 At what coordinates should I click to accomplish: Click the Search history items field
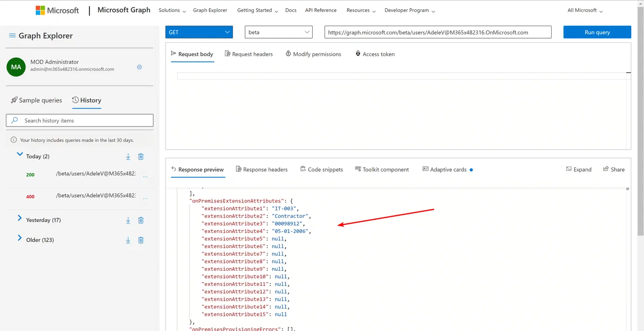(80, 121)
